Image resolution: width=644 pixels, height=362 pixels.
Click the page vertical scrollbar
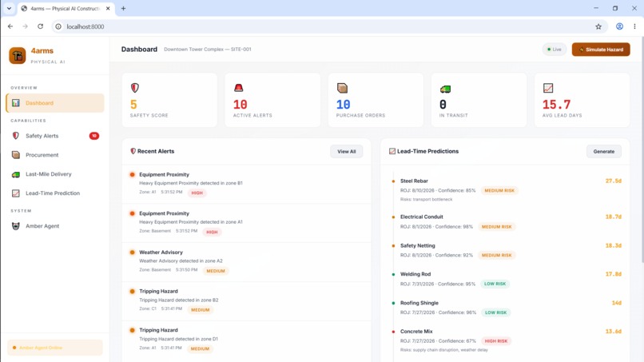642,149
